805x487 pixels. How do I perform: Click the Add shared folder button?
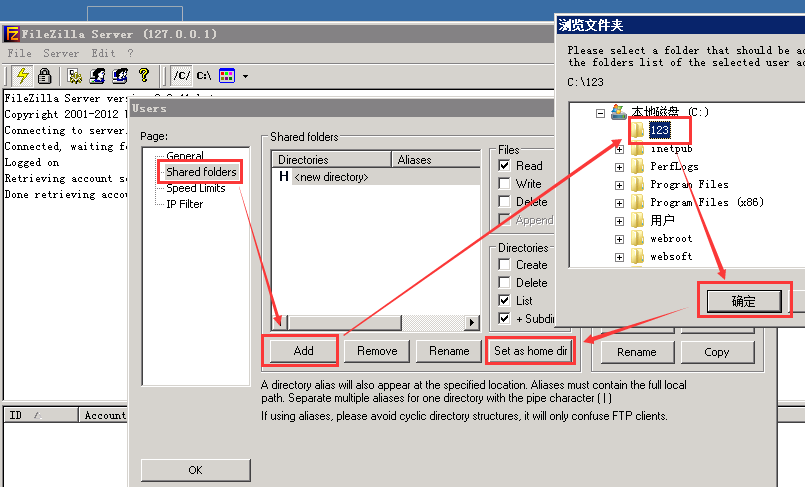click(303, 351)
